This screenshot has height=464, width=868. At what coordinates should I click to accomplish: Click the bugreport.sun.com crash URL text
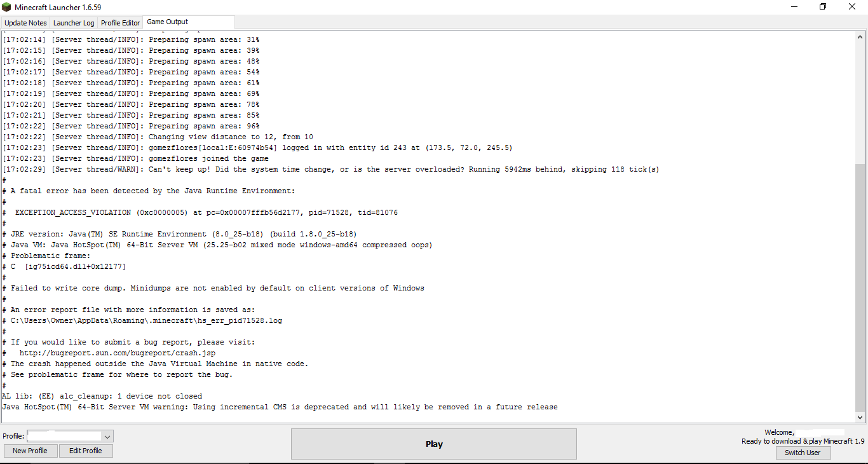pos(118,353)
